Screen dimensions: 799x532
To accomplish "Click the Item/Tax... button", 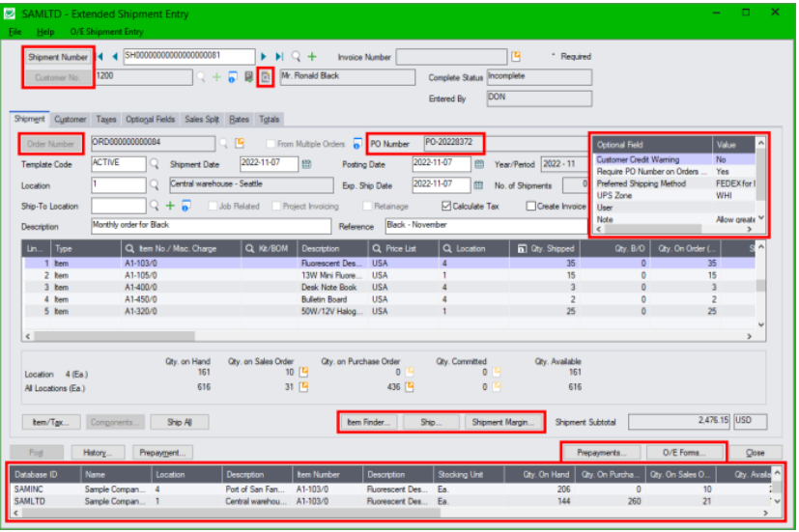I will (51, 422).
